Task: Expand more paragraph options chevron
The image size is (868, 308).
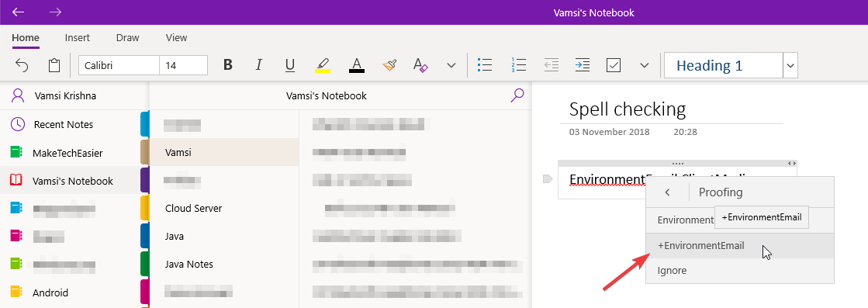Action: 644,65
